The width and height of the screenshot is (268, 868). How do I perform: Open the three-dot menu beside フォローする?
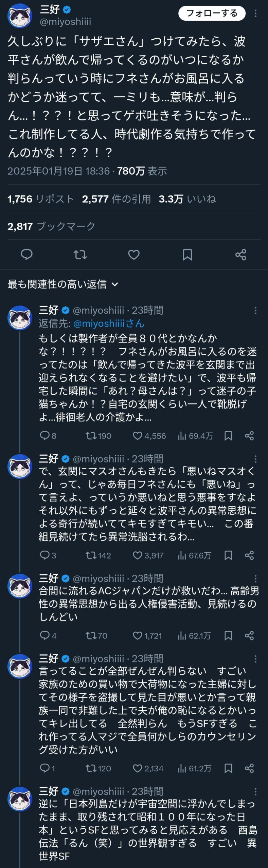[255, 14]
